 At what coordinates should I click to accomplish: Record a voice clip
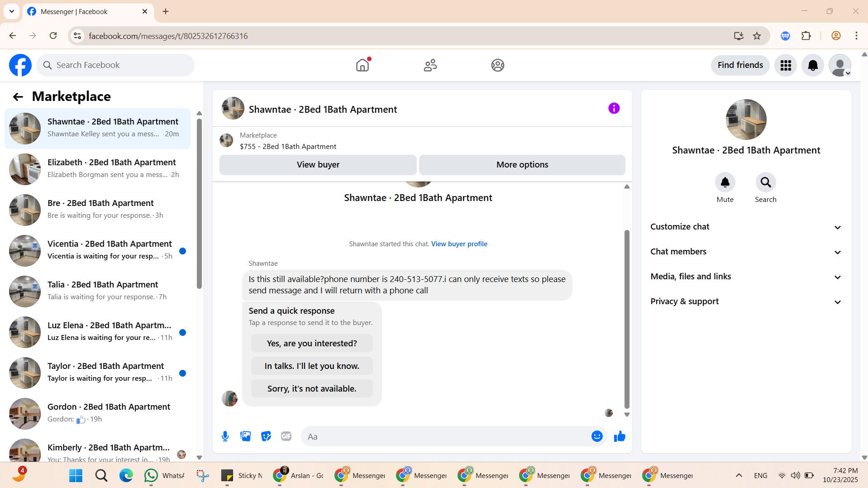pos(225,436)
